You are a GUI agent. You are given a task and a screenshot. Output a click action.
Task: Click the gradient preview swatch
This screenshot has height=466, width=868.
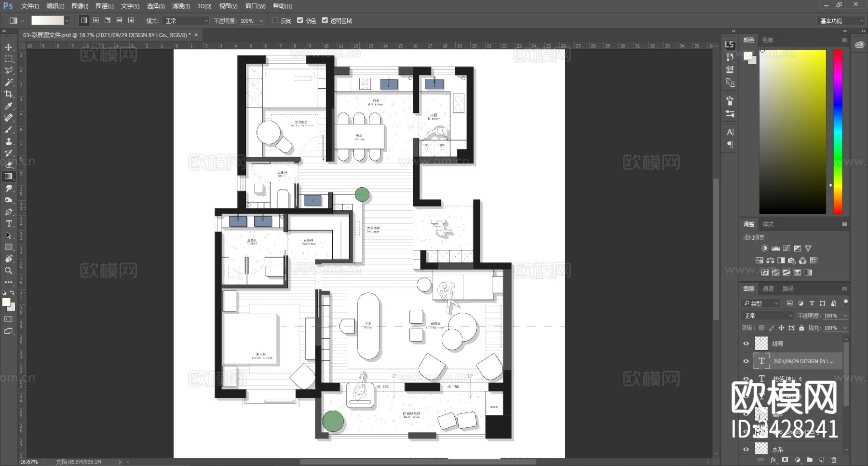(48, 21)
